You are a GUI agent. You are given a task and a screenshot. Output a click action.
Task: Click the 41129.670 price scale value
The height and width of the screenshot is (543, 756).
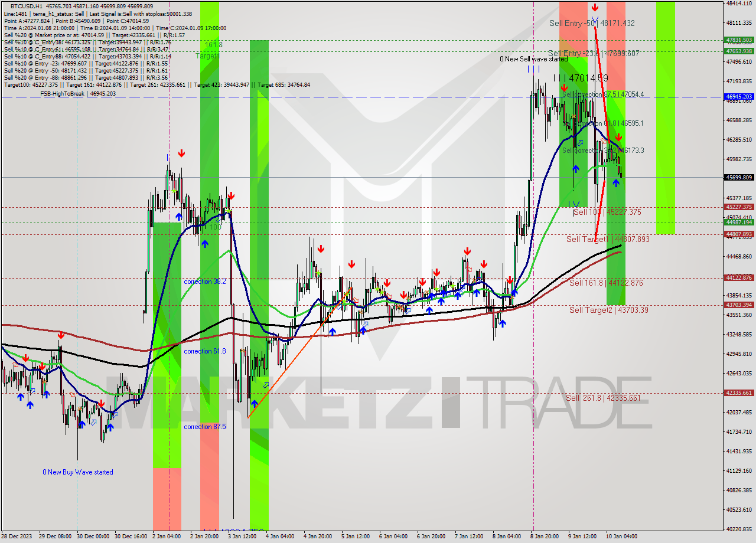coord(739,470)
